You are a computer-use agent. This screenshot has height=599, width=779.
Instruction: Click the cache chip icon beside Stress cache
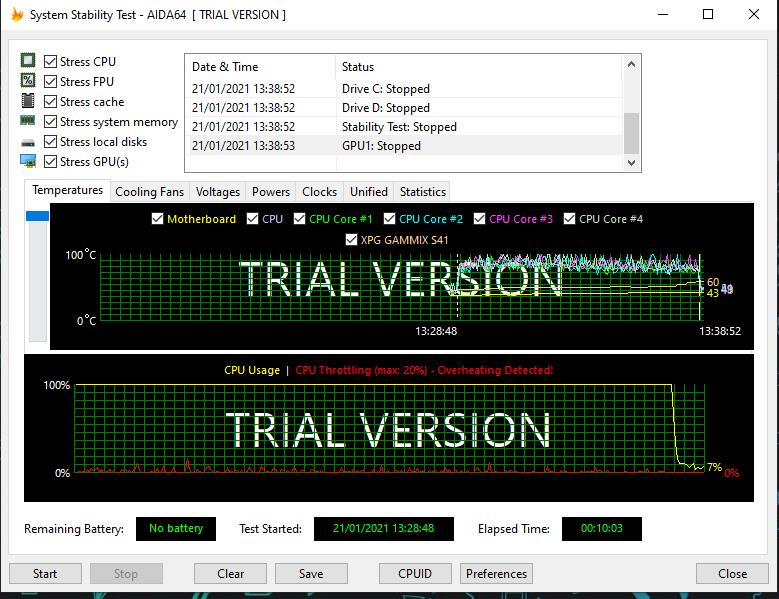coord(28,100)
